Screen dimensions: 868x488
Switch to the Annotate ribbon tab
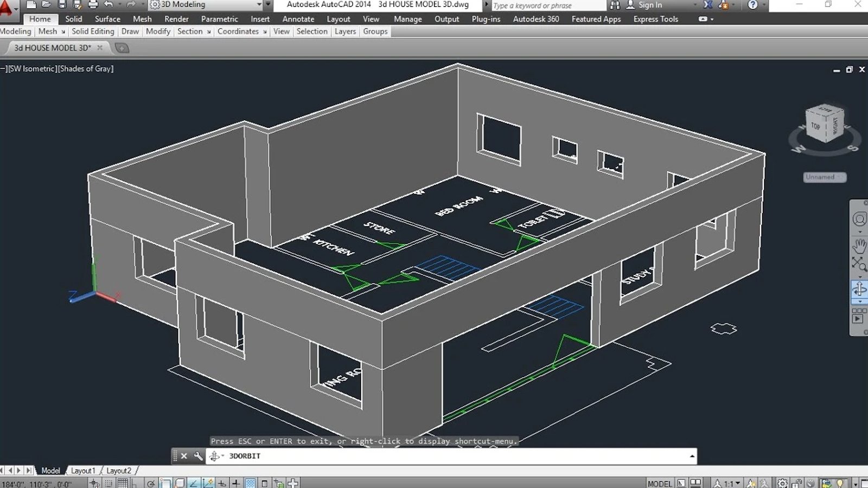298,19
